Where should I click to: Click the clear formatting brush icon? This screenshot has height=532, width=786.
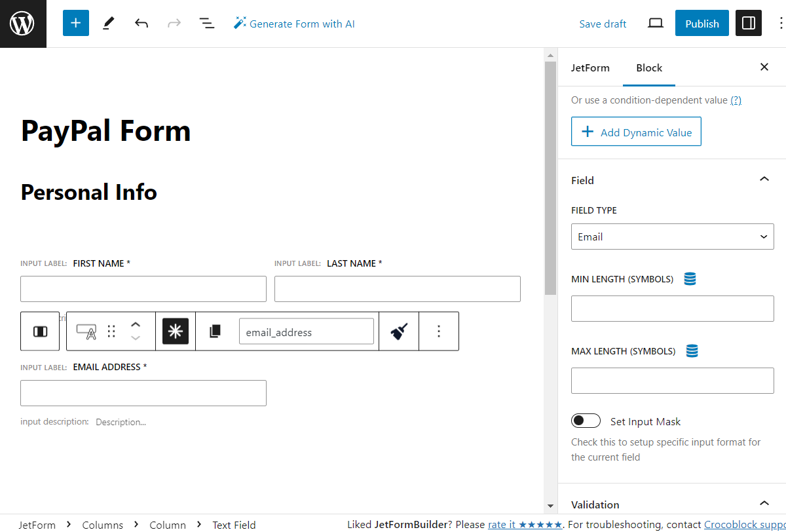pos(398,331)
